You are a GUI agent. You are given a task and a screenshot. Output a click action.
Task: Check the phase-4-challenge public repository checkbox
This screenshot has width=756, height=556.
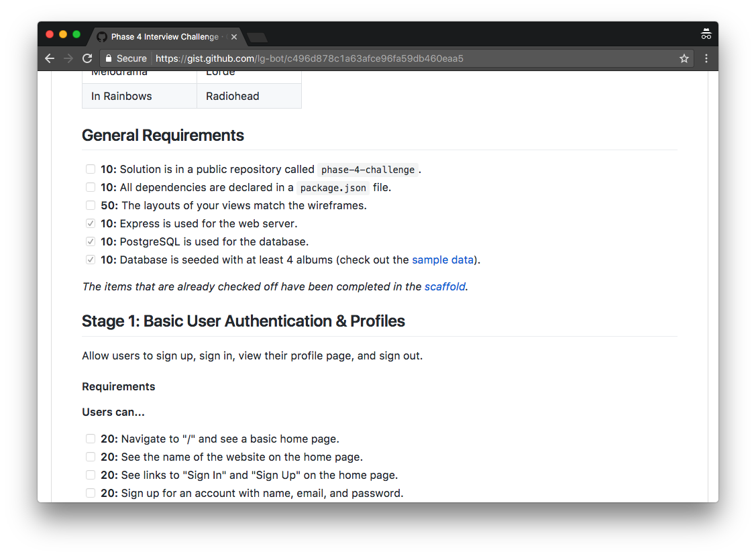coord(91,169)
